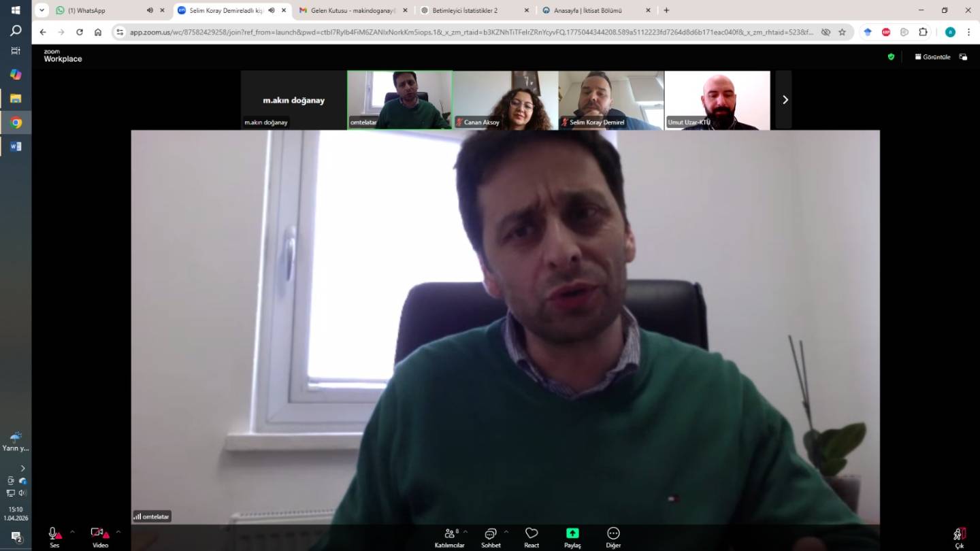
Task: Open Word from the Windows taskbar
Action: (16, 146)
